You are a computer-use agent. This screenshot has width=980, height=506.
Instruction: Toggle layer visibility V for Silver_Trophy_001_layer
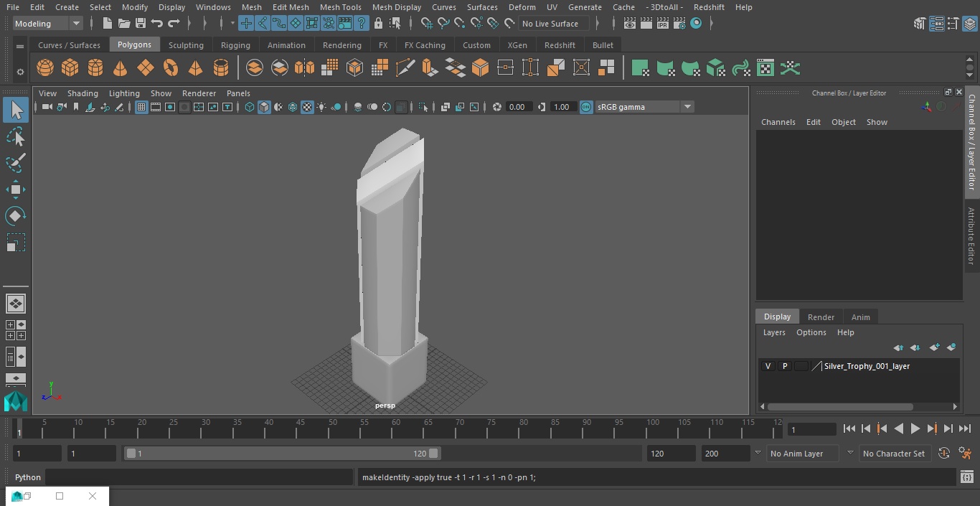768,366
